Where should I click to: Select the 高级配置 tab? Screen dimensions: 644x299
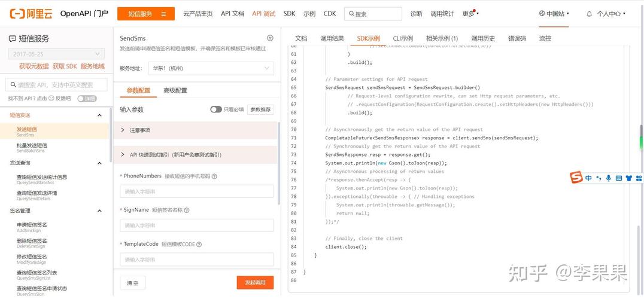click(x=175, y=90)
